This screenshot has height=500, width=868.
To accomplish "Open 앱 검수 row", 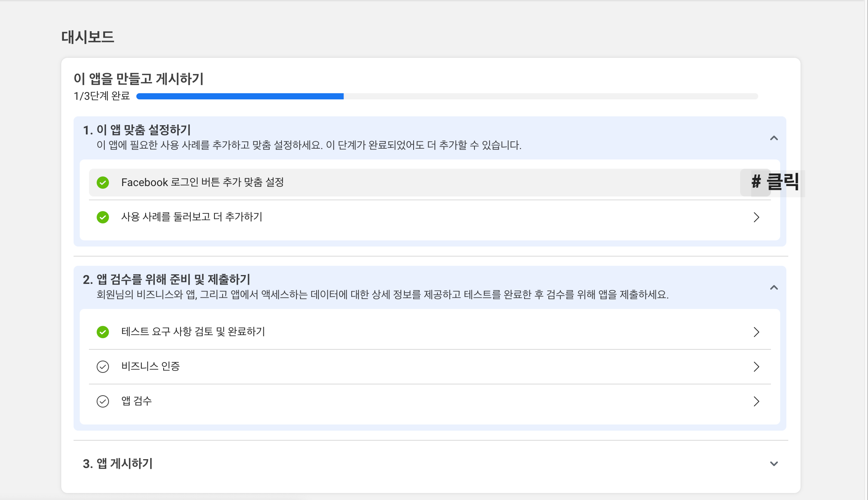I will point(430,401).
